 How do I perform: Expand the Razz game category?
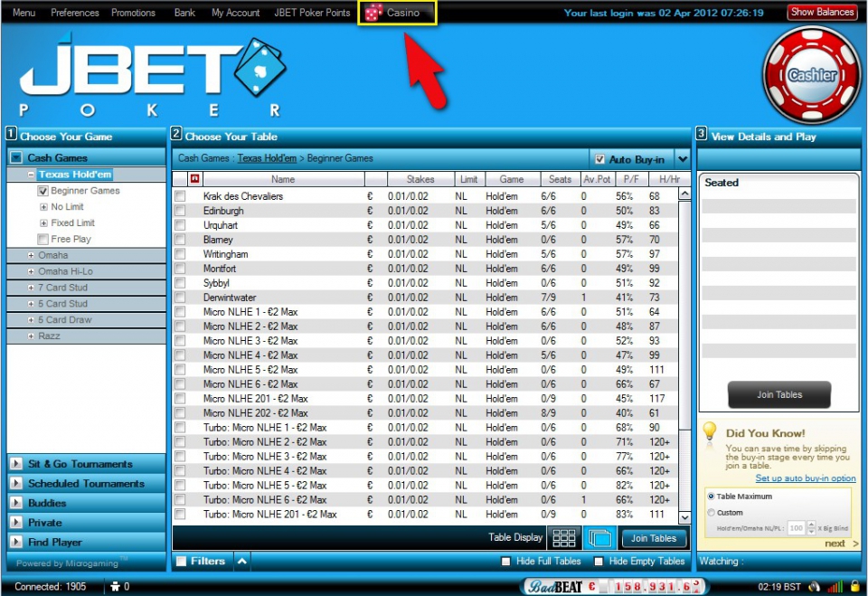pyautogui.click(x=31, y=336)
